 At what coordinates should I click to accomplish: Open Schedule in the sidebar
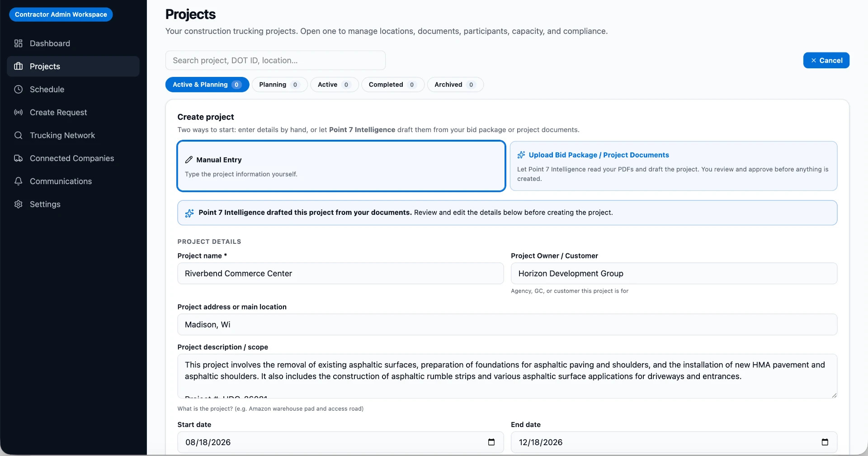(x=73, y=89)
